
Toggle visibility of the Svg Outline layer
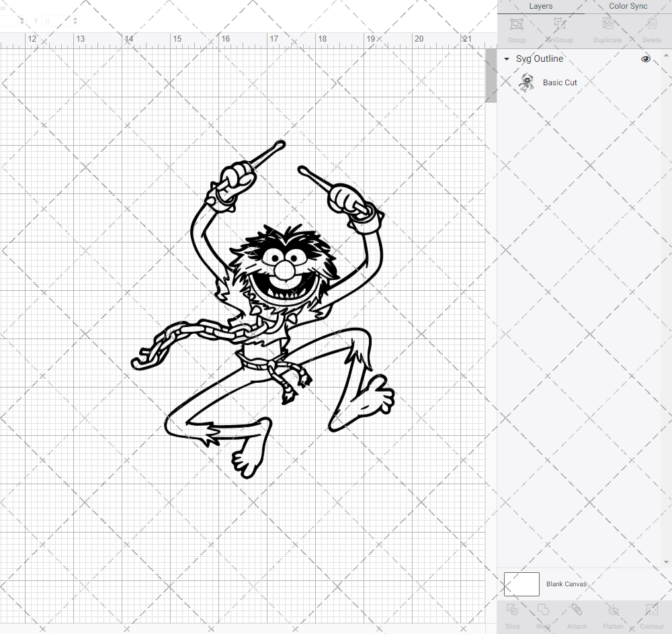click(x=645, y=59)
